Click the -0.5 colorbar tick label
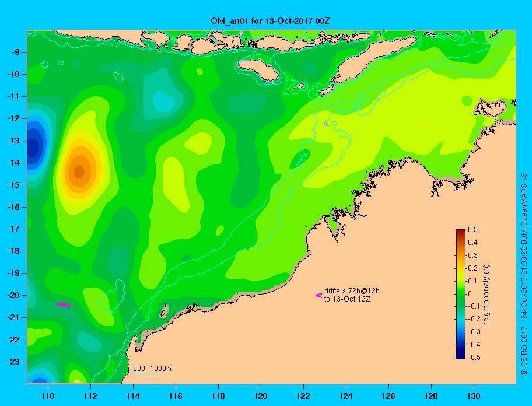 click(474, 358)
